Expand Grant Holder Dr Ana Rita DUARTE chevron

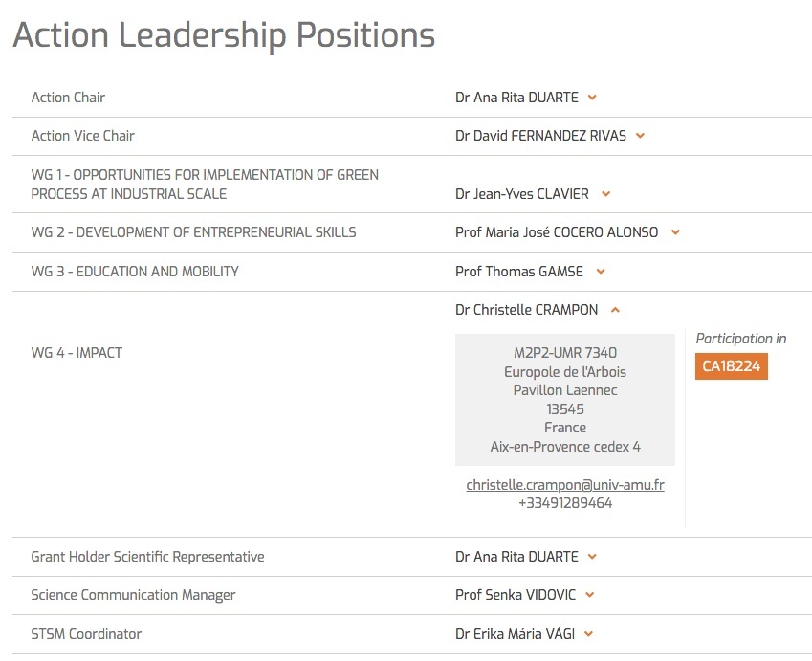[x=592, y=557]
